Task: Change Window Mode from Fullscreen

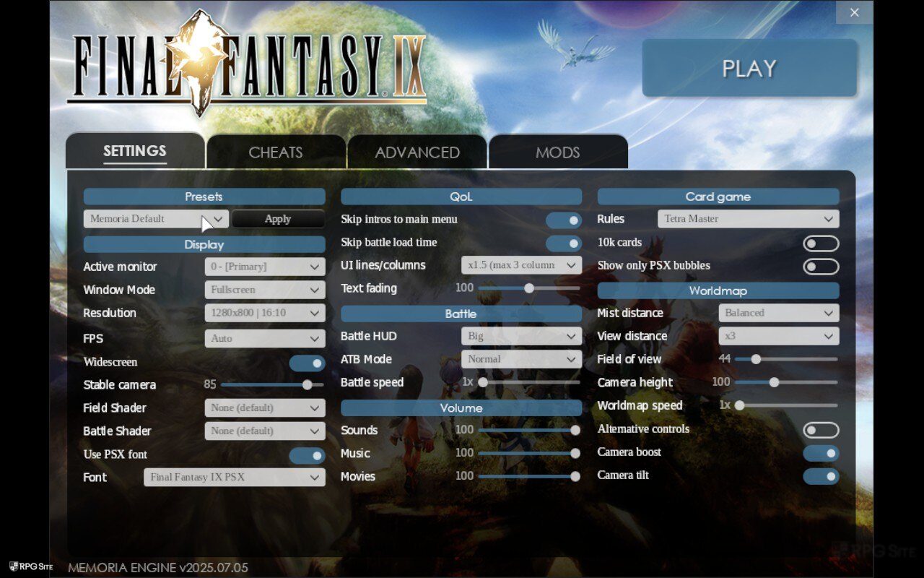Action: tap(265, 290)
